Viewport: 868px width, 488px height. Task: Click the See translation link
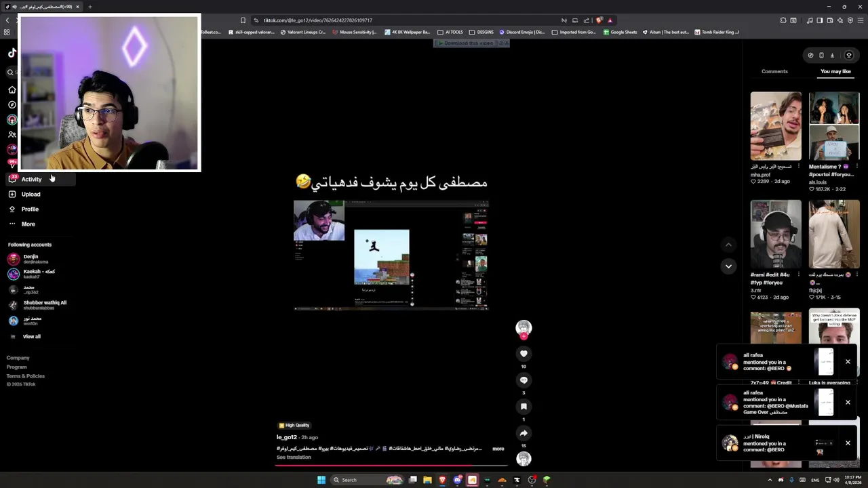pyautogui.click(x=294, y=457)
